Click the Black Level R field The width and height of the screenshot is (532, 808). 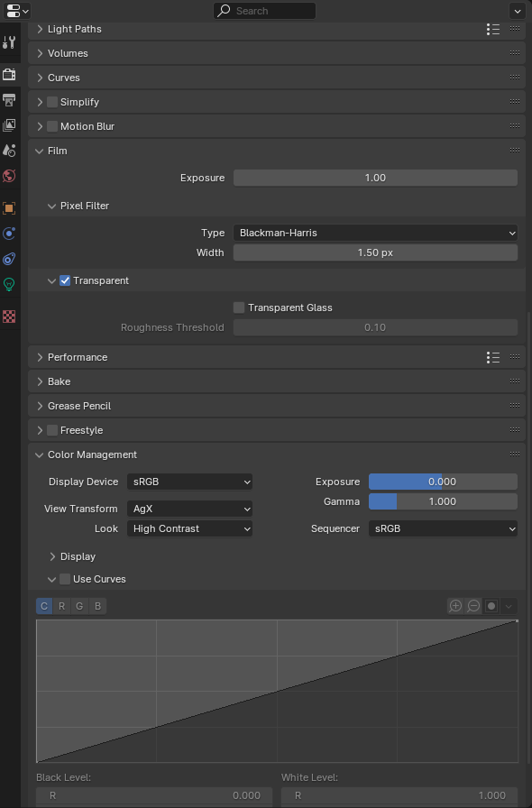154,795
